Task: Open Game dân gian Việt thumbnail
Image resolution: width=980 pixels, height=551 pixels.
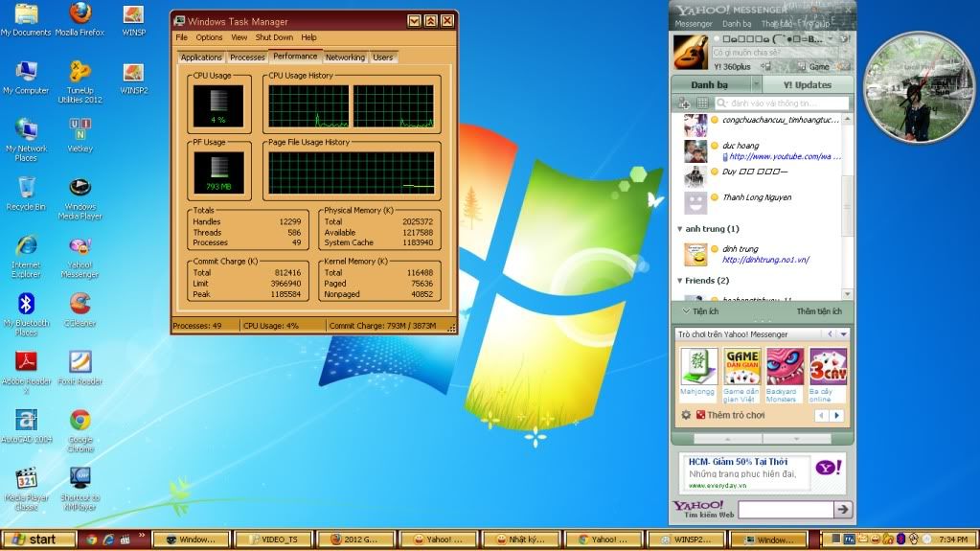Action: point(741,366)
